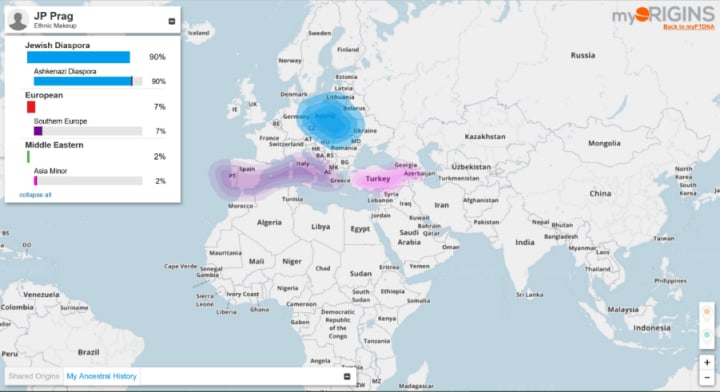Click the Kazakhstan map label
The height and width of the screenshot is (392, 720).
click(485, 137)
